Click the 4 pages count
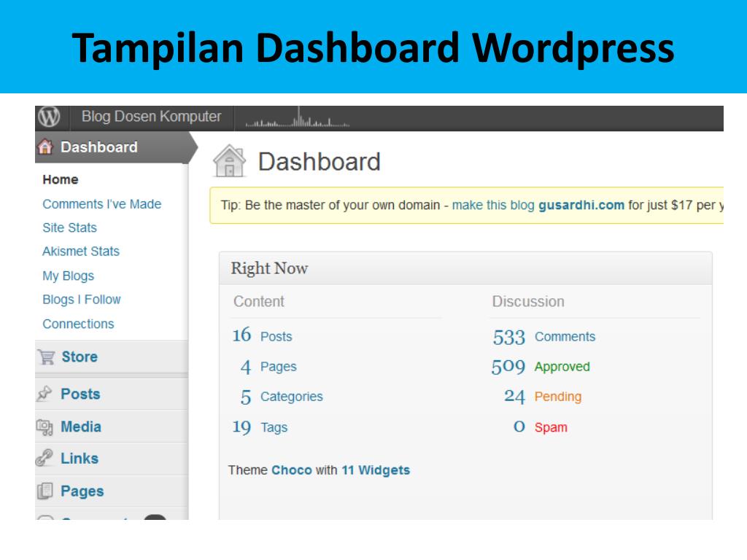 tap(245, 367)
